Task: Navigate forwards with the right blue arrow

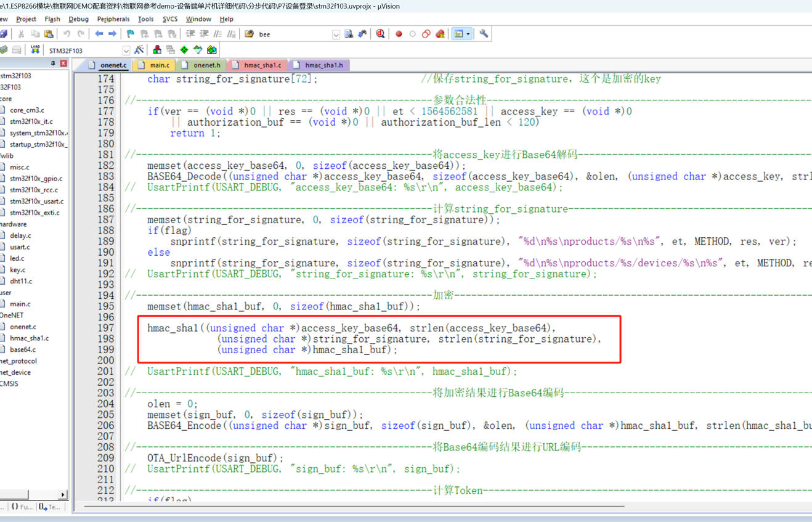Action: point(112,34)
